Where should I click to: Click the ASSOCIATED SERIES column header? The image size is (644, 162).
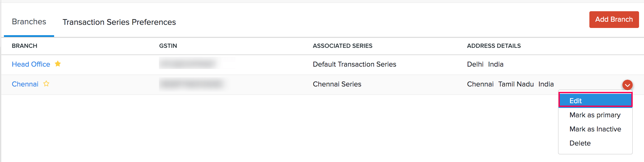[342, 46]
